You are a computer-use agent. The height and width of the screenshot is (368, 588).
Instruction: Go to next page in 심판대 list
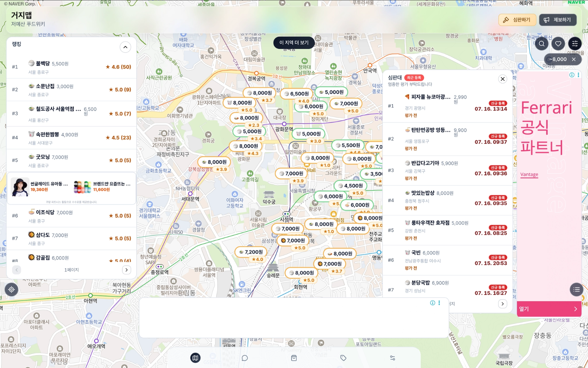[503, 304]
